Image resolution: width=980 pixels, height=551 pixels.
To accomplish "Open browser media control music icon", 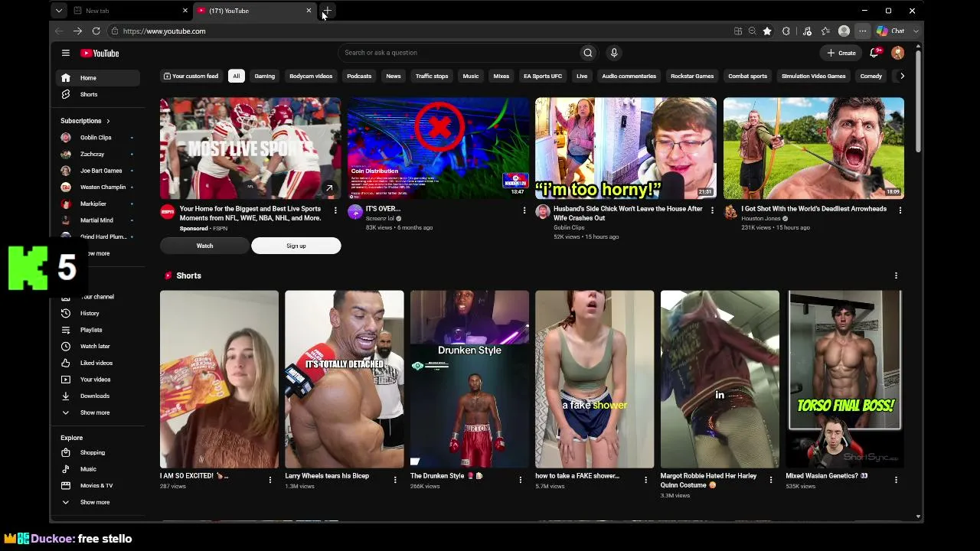I will (807, 31).
